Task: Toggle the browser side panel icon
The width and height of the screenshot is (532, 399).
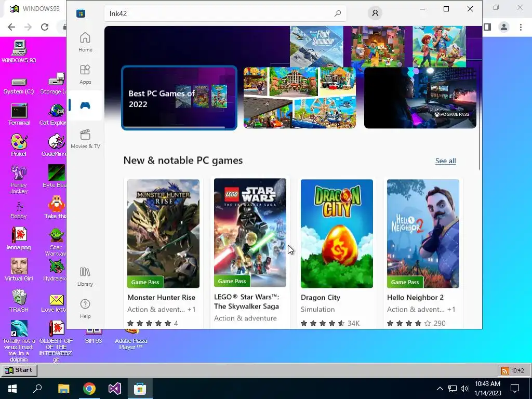Action: (x=487, y=27)
